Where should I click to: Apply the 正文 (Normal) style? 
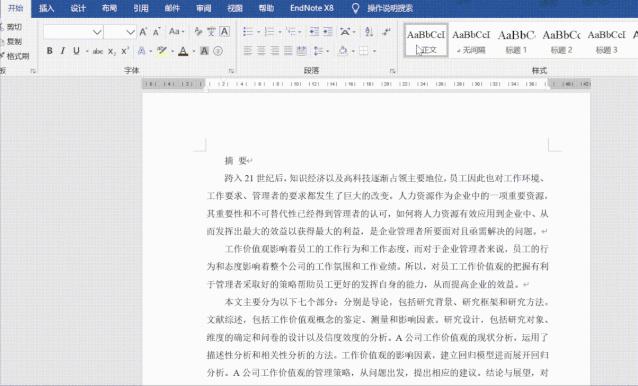[426, 40]
